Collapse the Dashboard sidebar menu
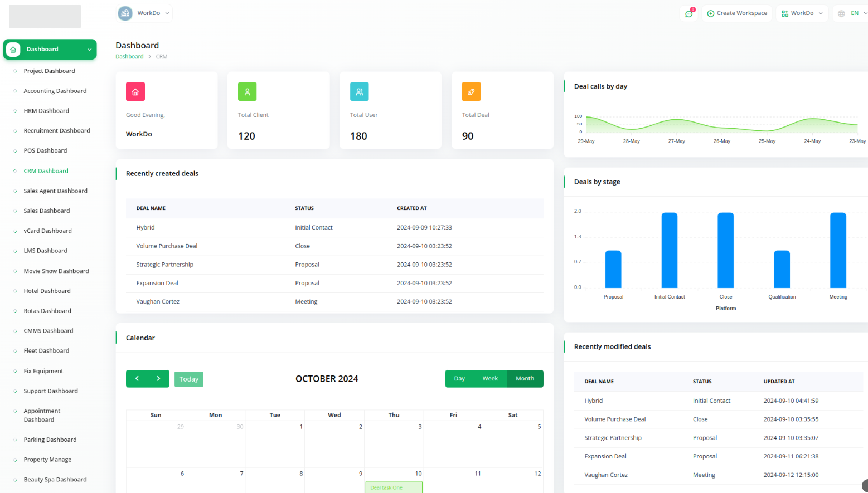 point(89,50)
